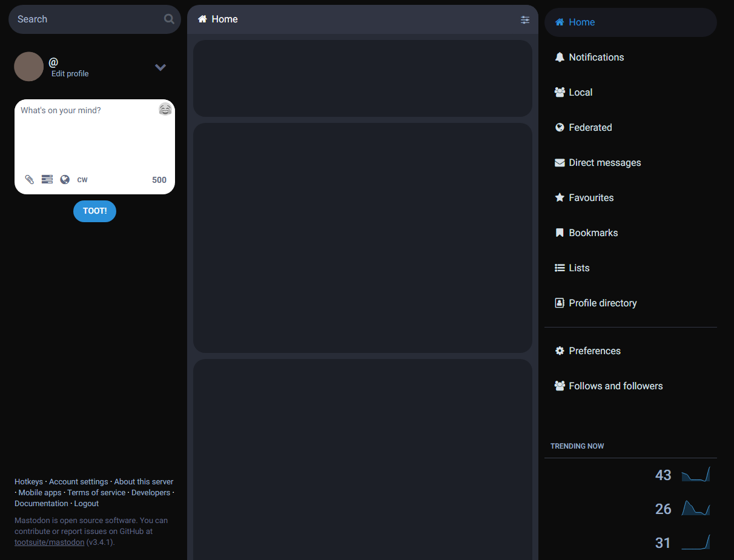The image size is (734, 560).
Task: Expand the profile account dropdown chevron
Action: 160,67
